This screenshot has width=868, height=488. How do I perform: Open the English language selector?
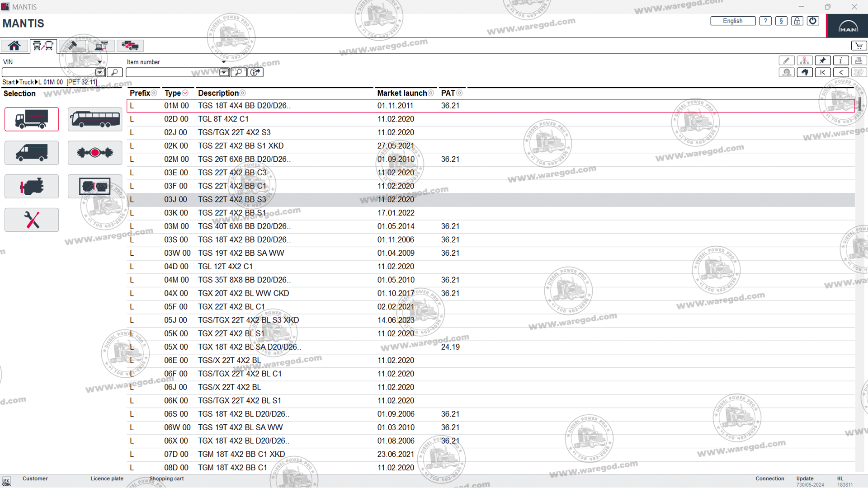(x=732, y=21)
